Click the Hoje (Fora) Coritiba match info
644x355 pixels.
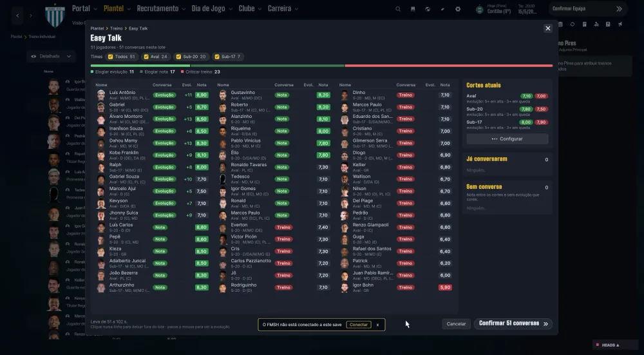(498, 9)
